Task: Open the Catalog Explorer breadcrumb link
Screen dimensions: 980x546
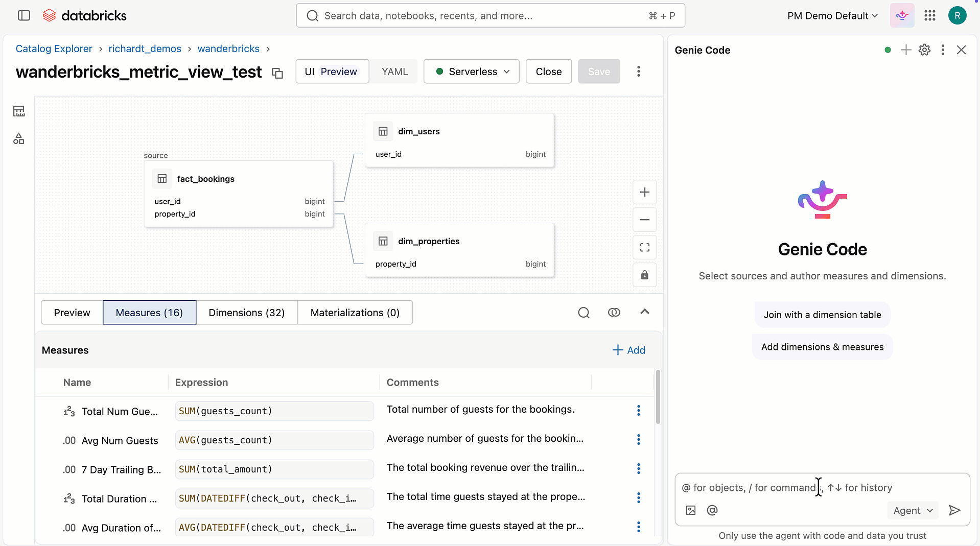Action: coord(54,48)
